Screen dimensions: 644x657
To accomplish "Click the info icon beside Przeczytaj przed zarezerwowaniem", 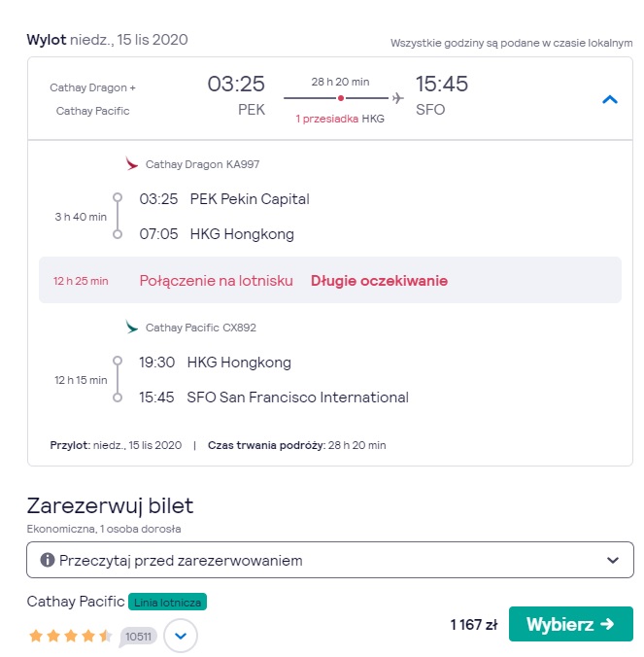I will point(48,560).
